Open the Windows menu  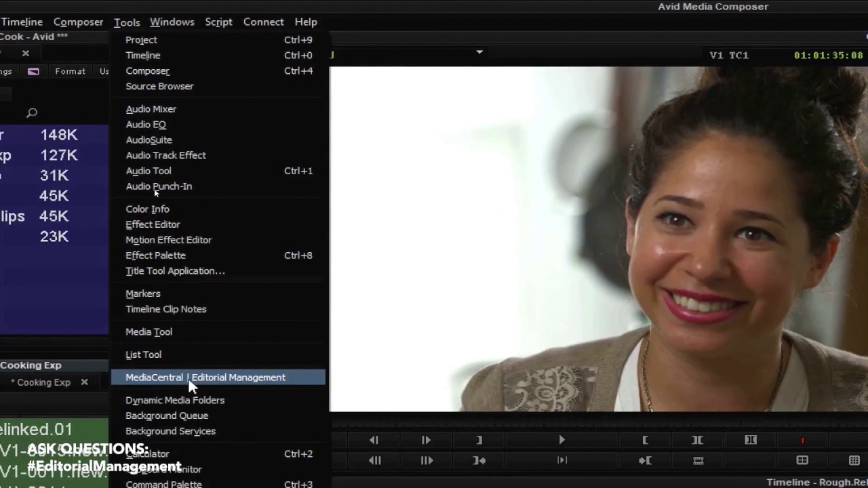[x=172, y=22]
